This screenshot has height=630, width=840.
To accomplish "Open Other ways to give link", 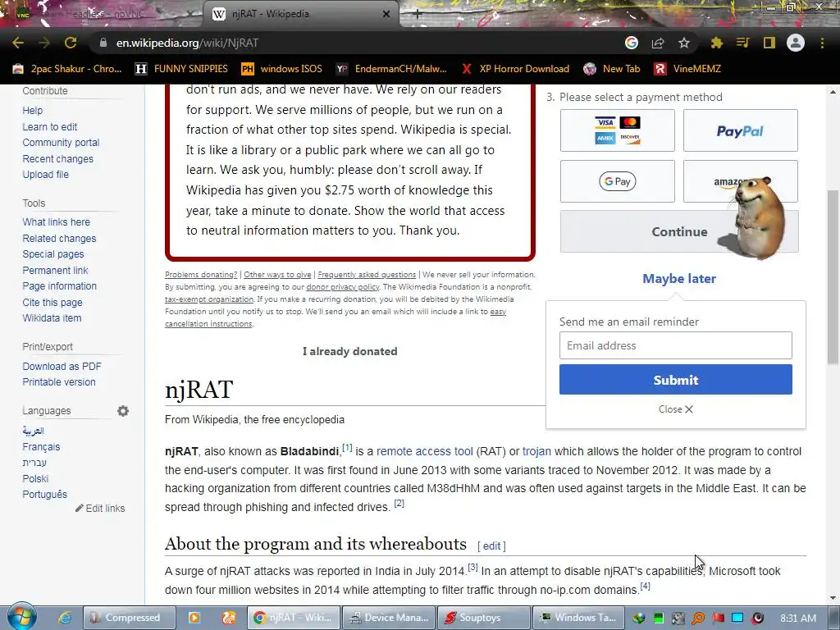I will coord(277,274).
